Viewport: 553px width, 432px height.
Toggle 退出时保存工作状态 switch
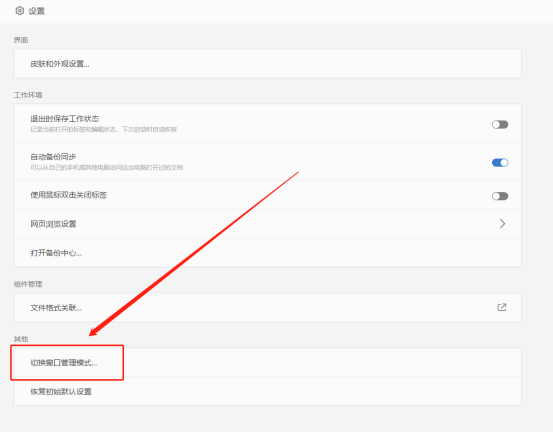click(500, 124)
